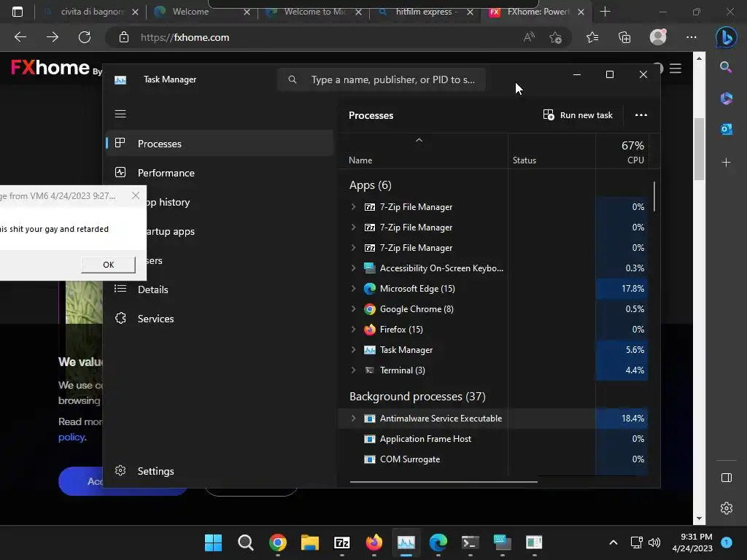
Task: Open Edge sidebar Search tool
Action: (726, 67)
